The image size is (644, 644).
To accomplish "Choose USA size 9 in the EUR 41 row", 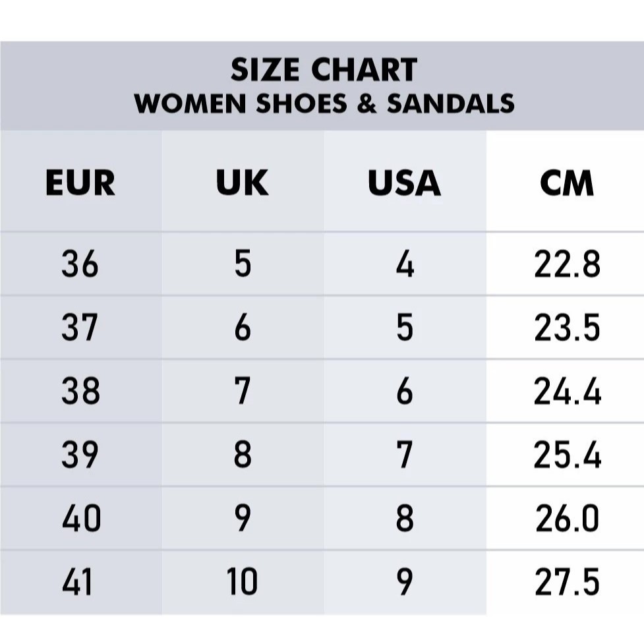I will point(405,583).
